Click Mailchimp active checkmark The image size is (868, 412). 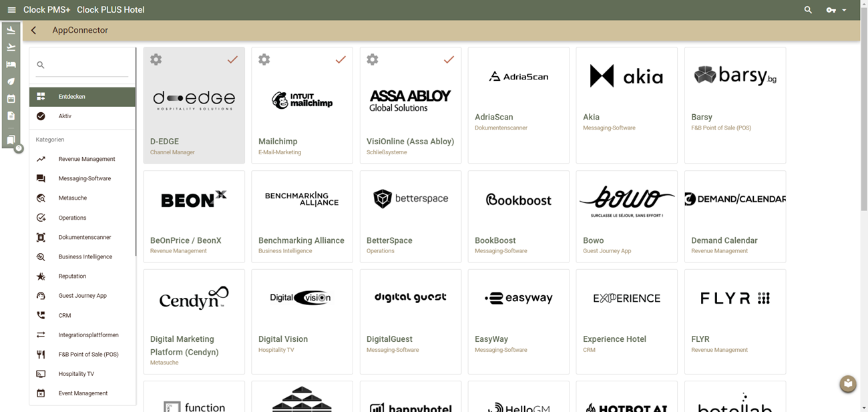pyautogui.click(x=341, y=59)
